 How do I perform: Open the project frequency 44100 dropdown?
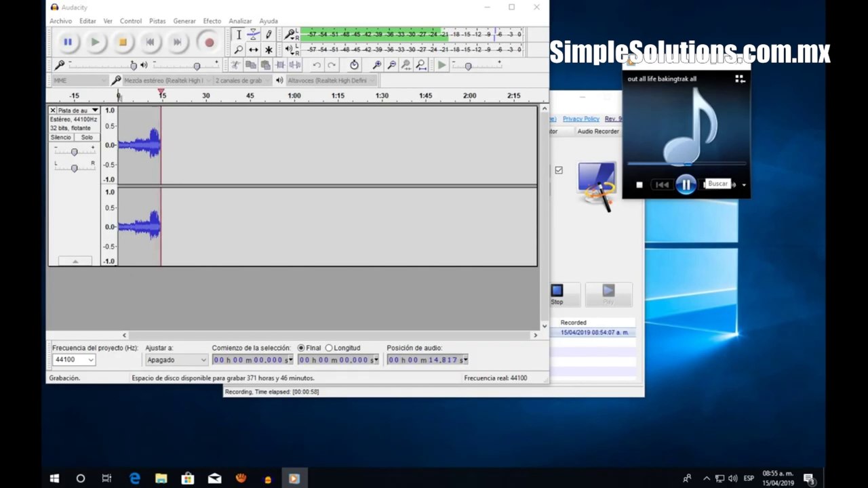(73, 360)
